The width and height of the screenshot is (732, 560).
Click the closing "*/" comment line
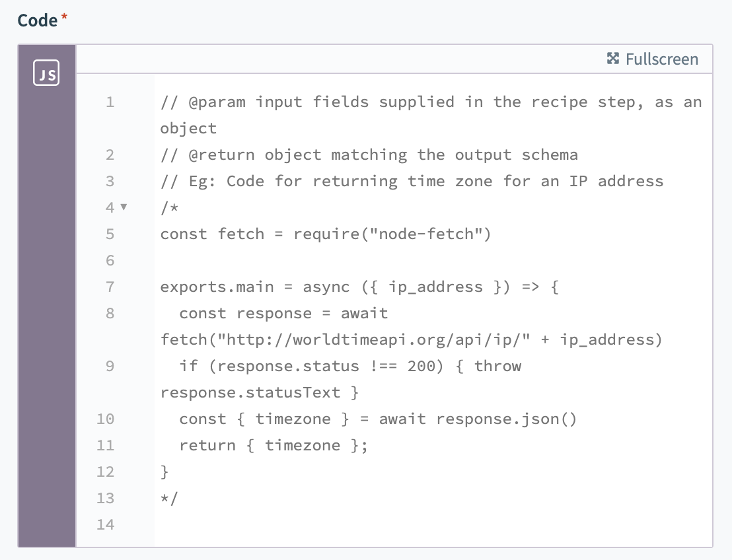point(169,498)
